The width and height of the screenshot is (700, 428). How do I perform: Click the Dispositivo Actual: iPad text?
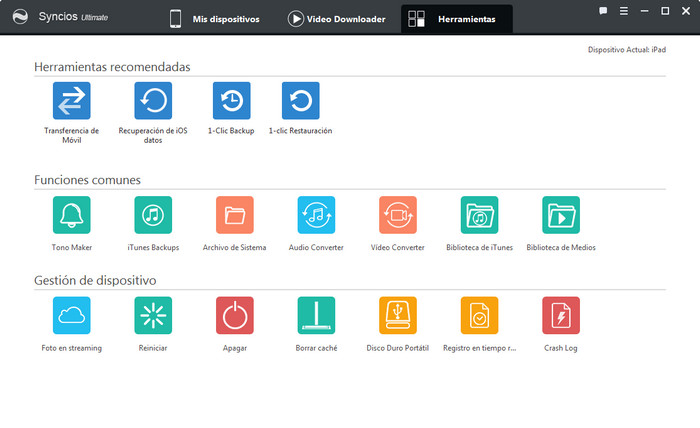pyautogui.click(x=627, y=50)
